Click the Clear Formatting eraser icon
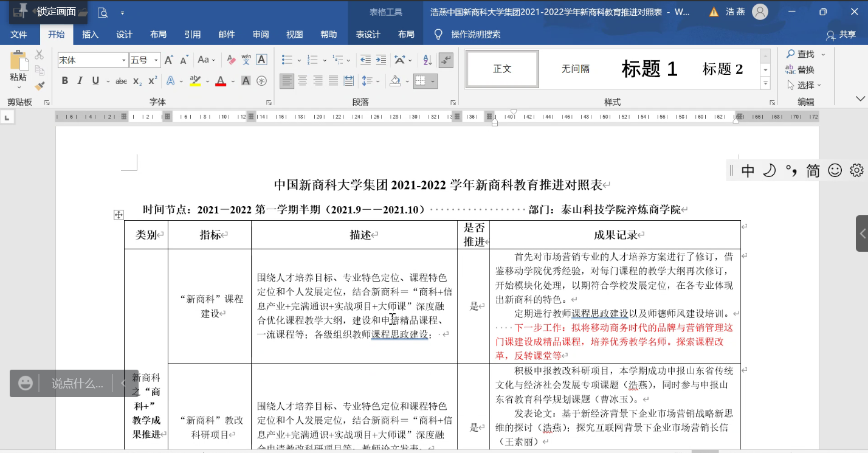The height and width of the screenshot is (453, 868). (x=231, y=60)
